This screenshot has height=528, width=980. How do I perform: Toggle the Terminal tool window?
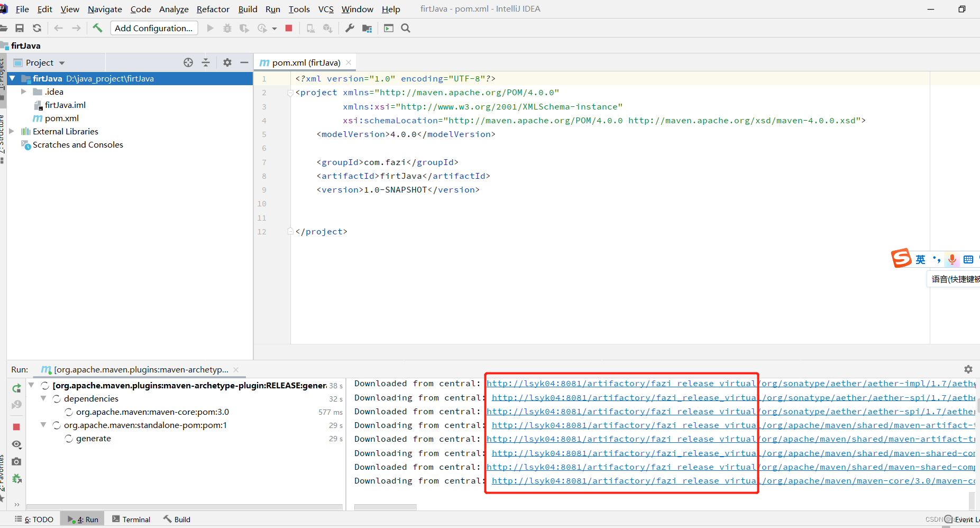pos(131,520)
